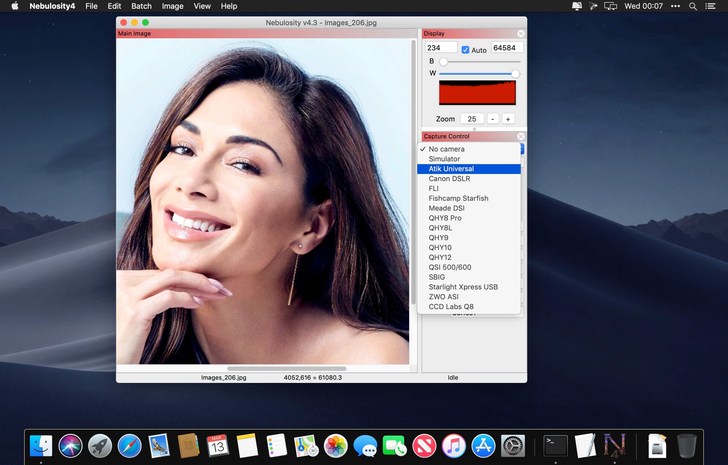Viewport: 728px width, 465px height.
Task: Click the W white level slider handle
Action: (x=515, y=74)
